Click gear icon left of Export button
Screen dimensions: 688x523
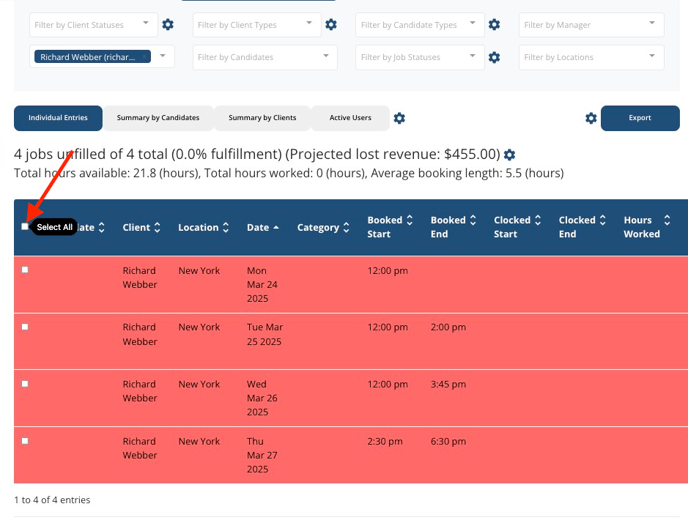[x=591, y=118]
